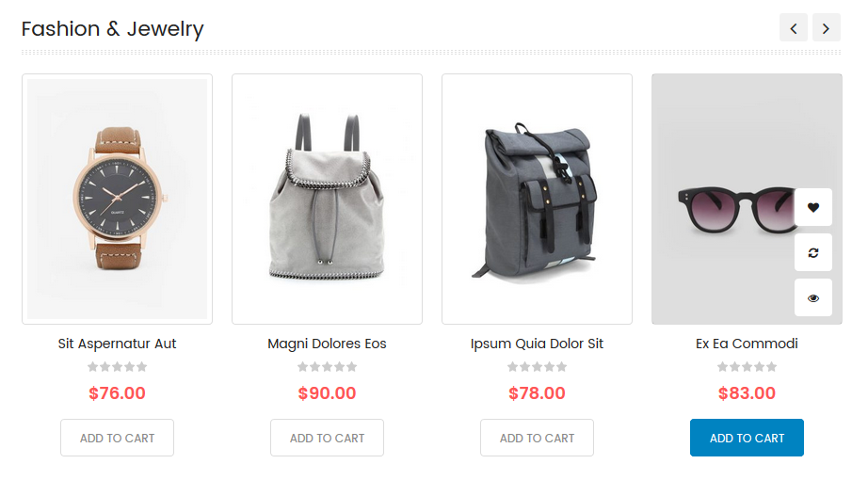
Task: Rate Sit Aspernatur Aut with stars
Action: point(118,366)
